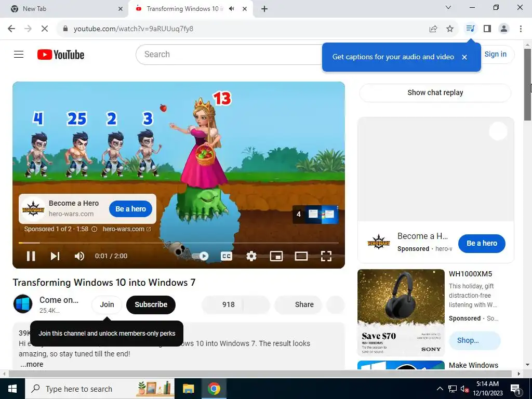Open Sony WH1000XM5 ad thumbnail

[401, 312]
